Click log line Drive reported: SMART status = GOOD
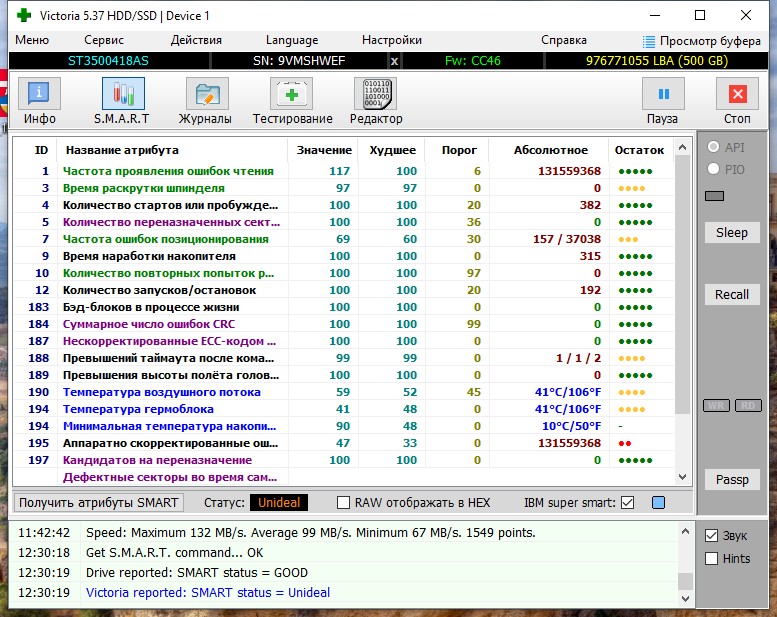This screenshot has height=617, width=777. (x=197, y=572)
